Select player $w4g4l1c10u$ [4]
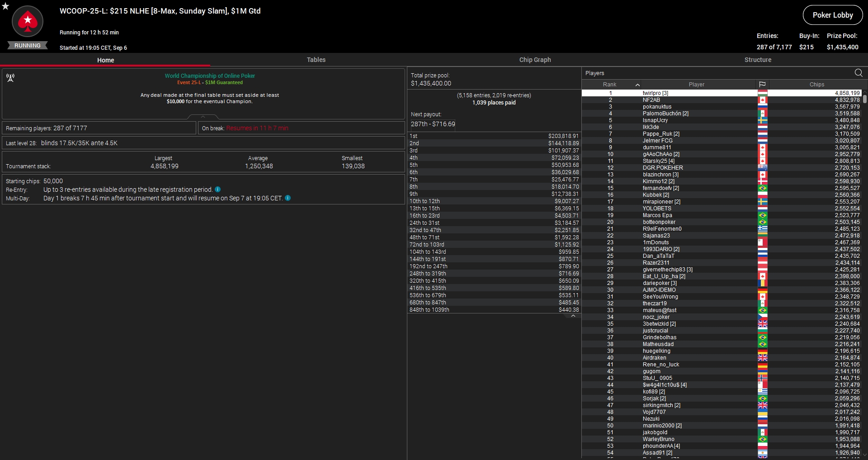 click(x=722, y=385)
